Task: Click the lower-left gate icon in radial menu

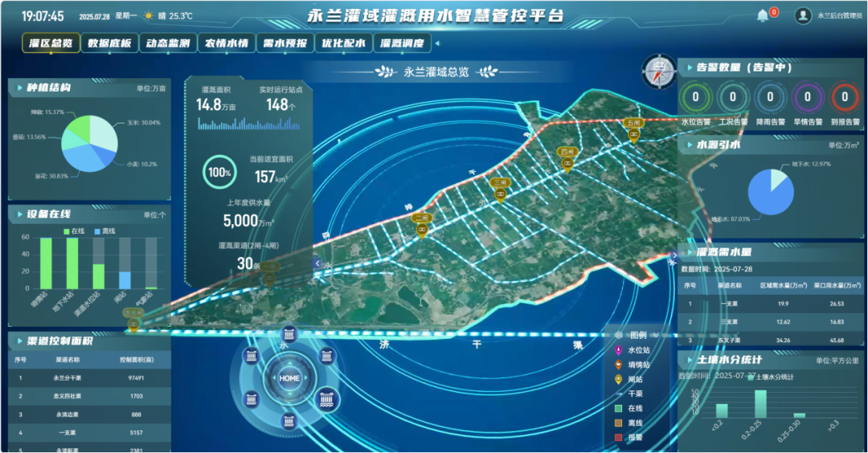Action: coord(252,399)
